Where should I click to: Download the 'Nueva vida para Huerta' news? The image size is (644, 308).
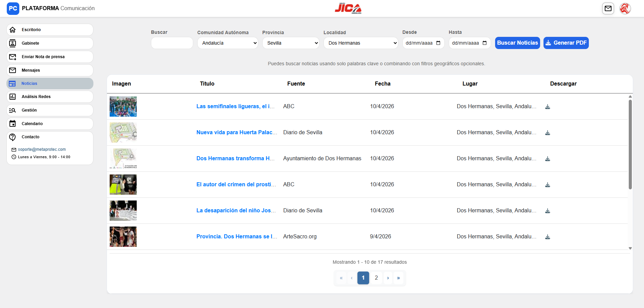coord(547,133)
